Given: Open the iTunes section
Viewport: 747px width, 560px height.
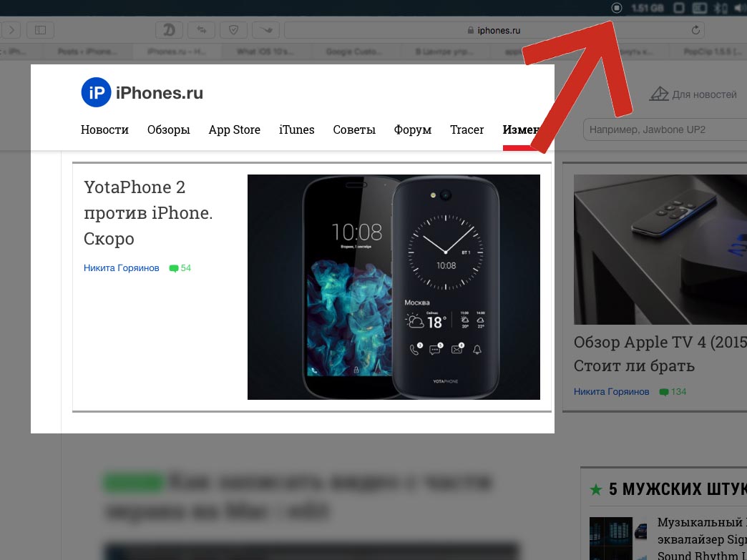Looking at the screenshot, I should tap(297, 129).
